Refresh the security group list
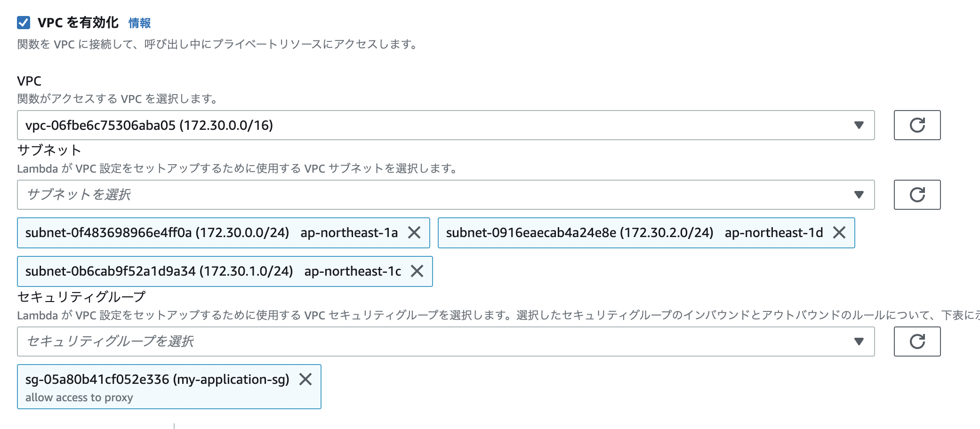Screen dimensions: 980x429 (916, 342)
